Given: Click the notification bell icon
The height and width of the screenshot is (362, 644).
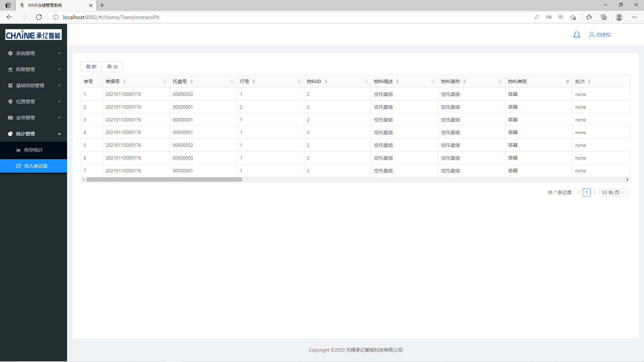Looking at the screenshot, I should coord(577,35).
